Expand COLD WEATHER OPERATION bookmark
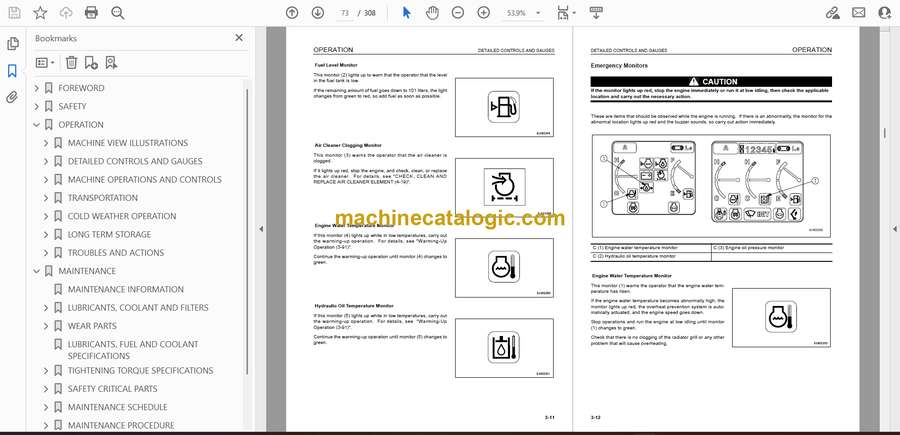The image size is (900, 435). tap(46, 216)
